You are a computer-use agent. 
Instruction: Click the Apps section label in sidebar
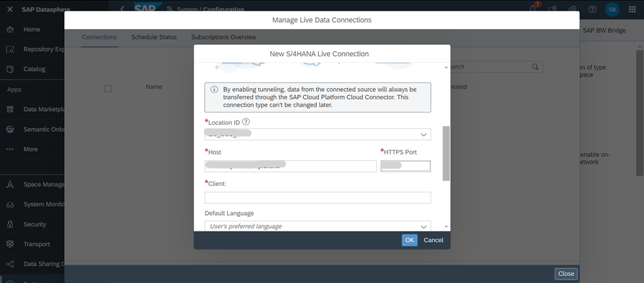tap(14, 89)
